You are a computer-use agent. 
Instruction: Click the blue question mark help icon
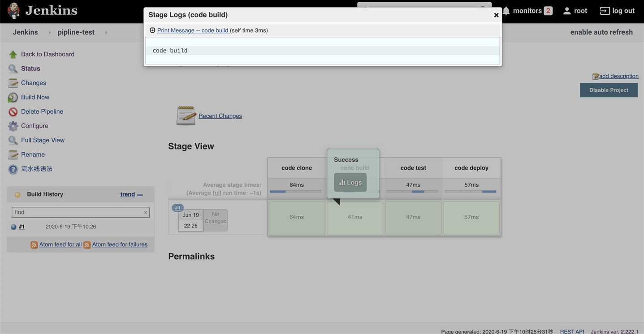pyautogui.click(x=13, y=169)
